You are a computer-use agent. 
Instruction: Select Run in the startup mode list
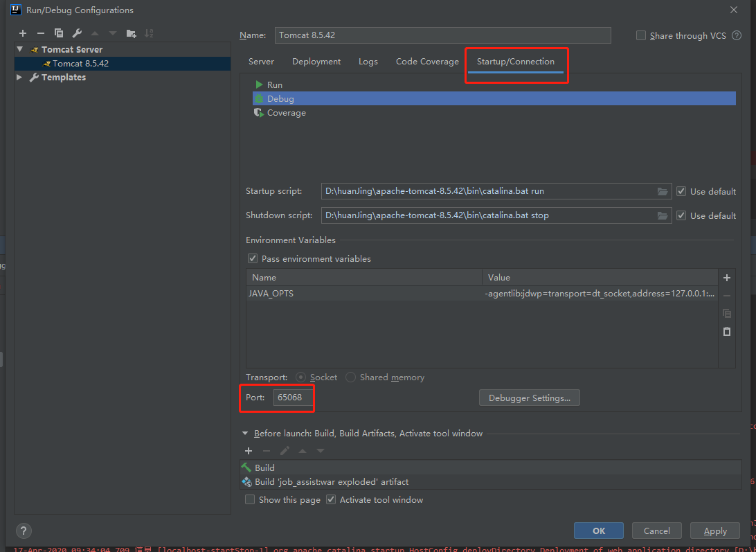click(x=494, y=85)
